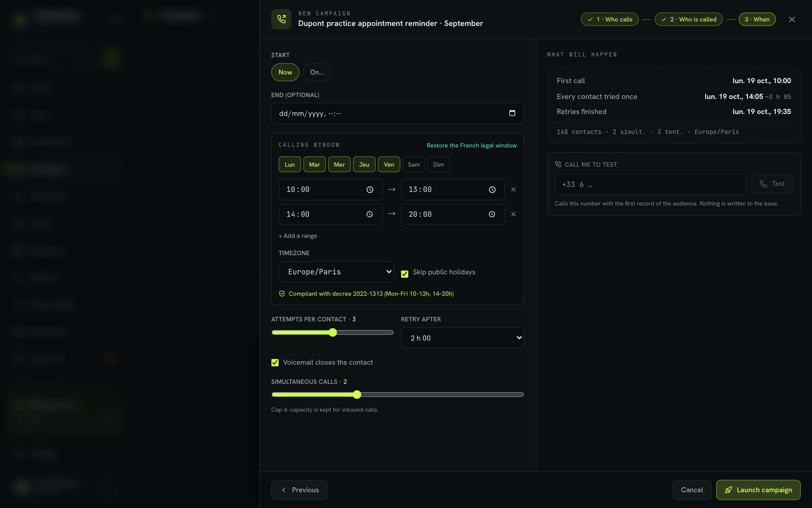Screen dimensions: 812x508
Task: Click Restore the French legal window
Action: click(x=471, y=145)
